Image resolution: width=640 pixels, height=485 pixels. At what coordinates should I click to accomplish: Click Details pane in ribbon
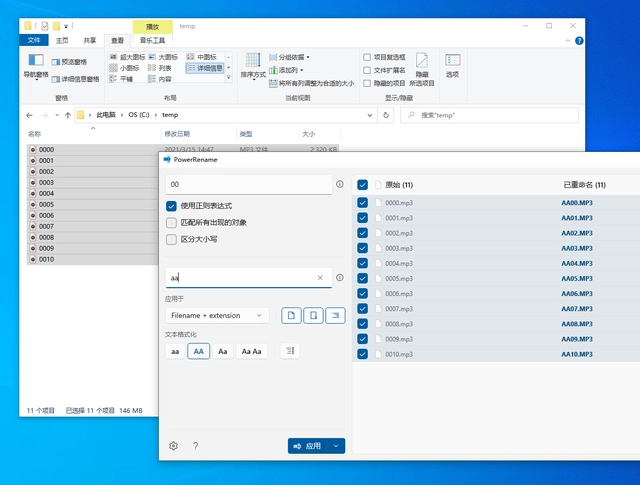pos(76,79)
